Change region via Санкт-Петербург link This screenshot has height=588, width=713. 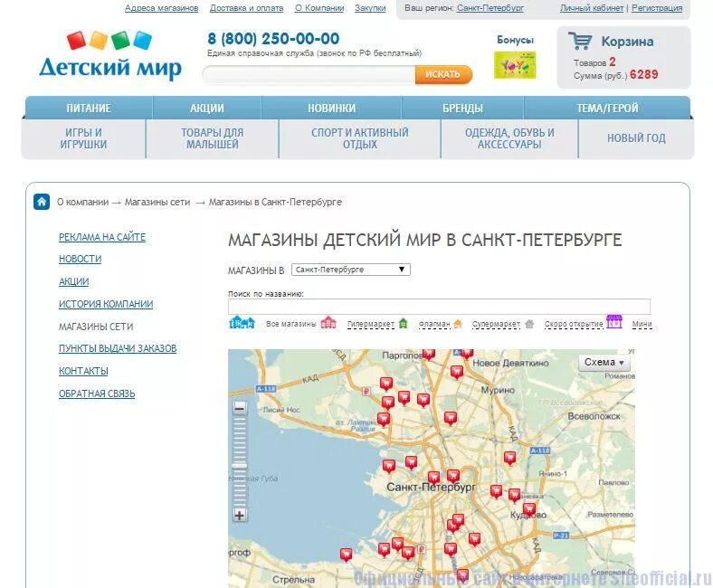point(490,8)
